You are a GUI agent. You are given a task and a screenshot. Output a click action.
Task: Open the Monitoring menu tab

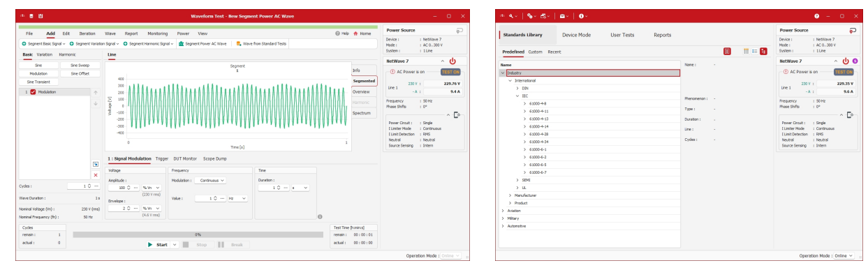point(158,33)
